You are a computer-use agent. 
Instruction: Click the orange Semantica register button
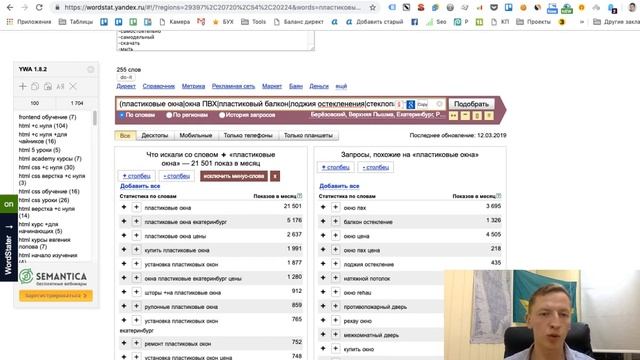(x=56, y=296)
